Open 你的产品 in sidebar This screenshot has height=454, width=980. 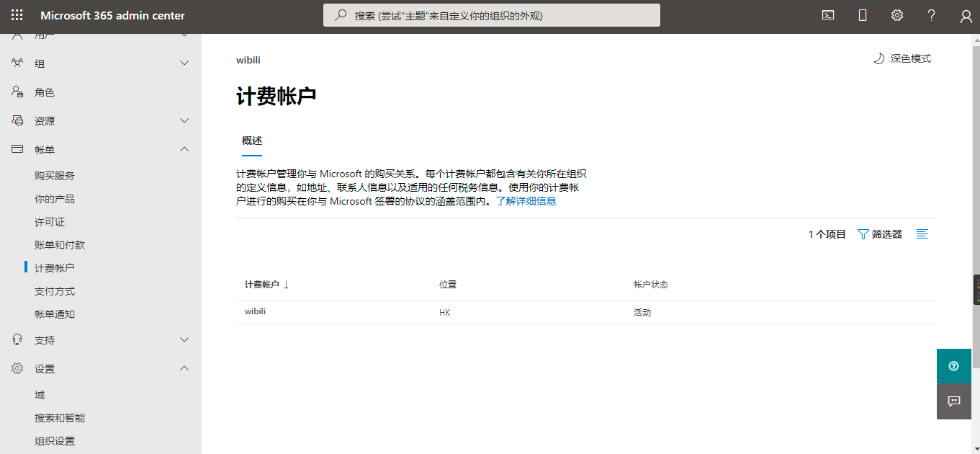55,199
